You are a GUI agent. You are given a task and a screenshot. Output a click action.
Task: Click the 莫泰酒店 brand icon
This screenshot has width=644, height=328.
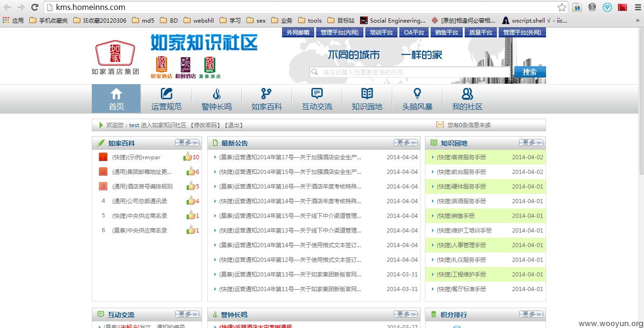coord(210,68)
